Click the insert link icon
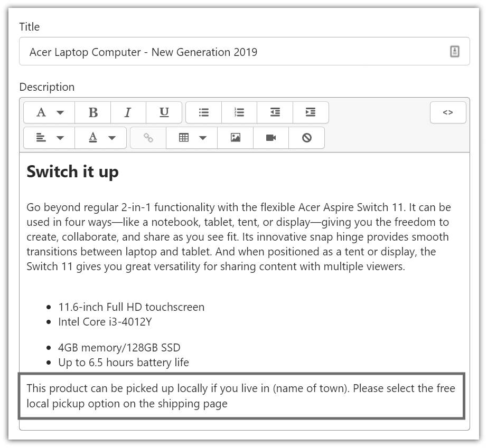487x448 pixels. (x=148, y=138)
